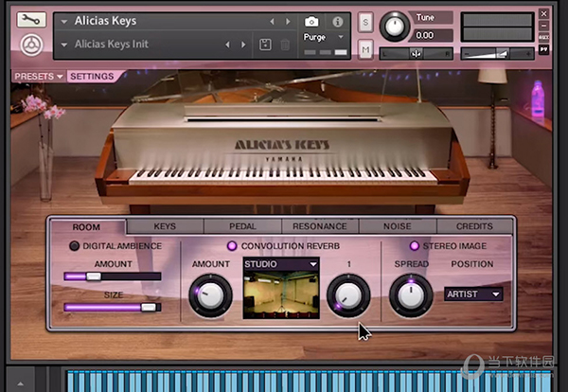
Task: Close the instrument with X button
Action: click(x=543, y=14)
